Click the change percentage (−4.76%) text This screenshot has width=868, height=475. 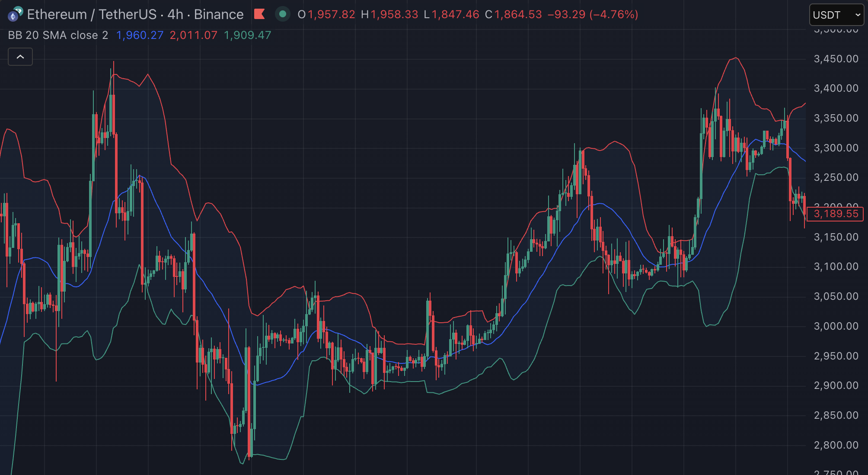point(613,14)
